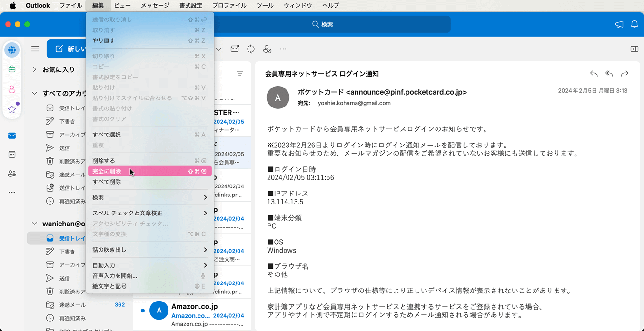Open the Amazon.co.jp message in list
Image resolution: width=644 pixels, height=331 pixels.
coord(192,314)
